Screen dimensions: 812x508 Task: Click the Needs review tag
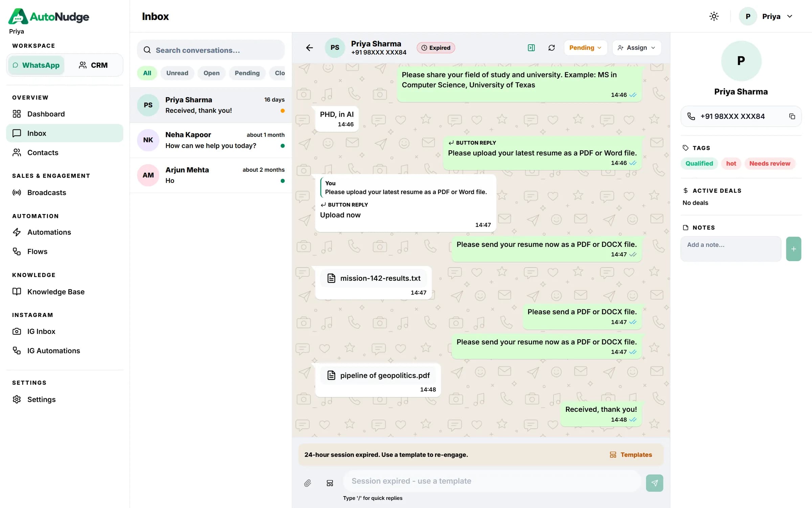click(x=770, y=164)
